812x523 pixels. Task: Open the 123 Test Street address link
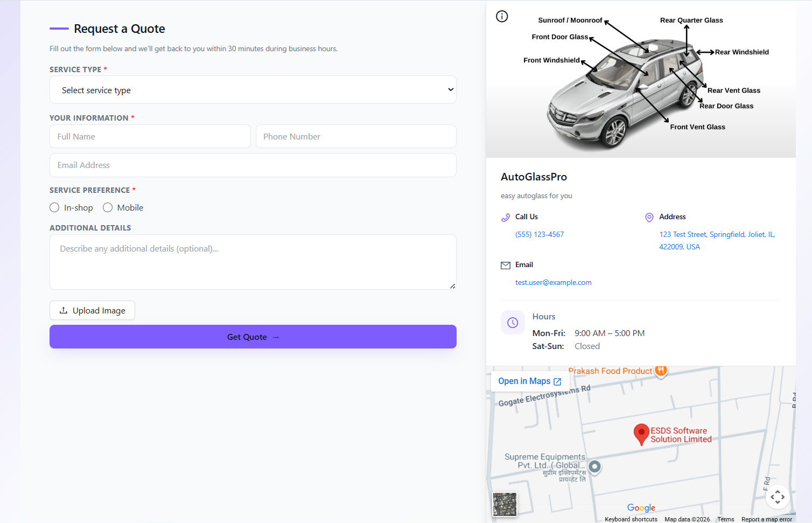717,241
